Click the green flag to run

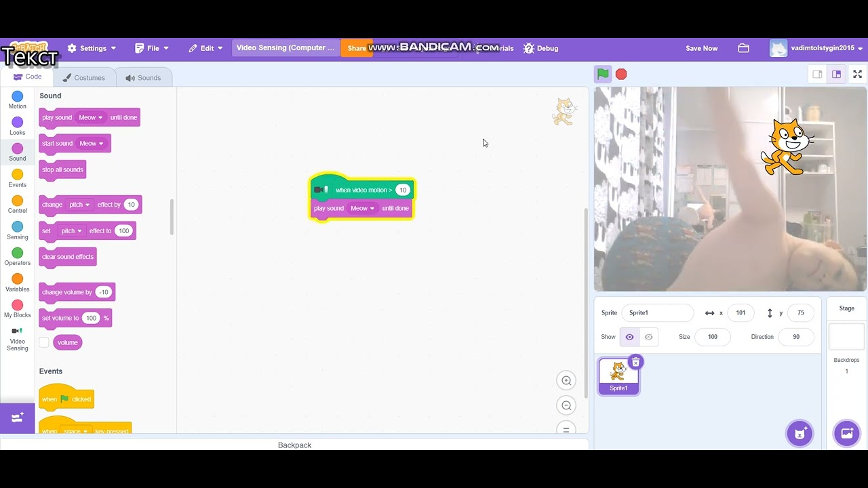(603, 74)
